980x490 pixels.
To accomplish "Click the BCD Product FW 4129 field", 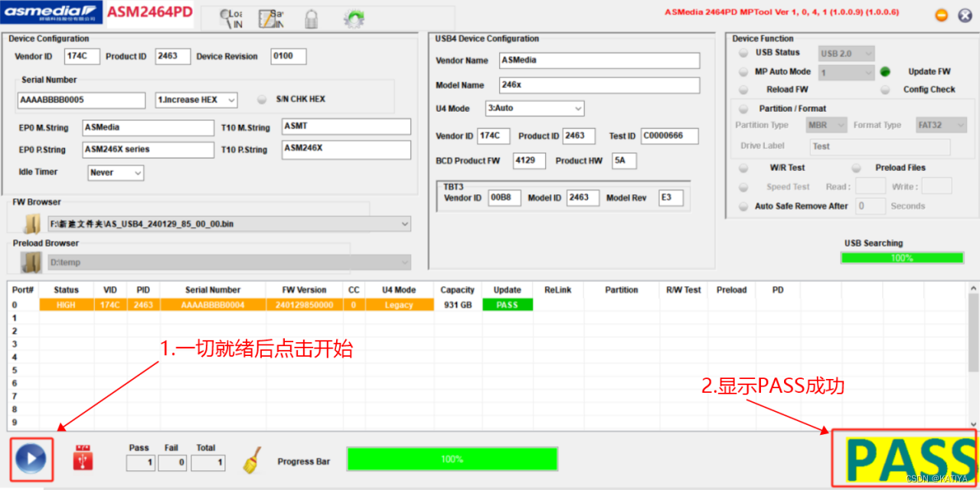I will click(529, 161).
